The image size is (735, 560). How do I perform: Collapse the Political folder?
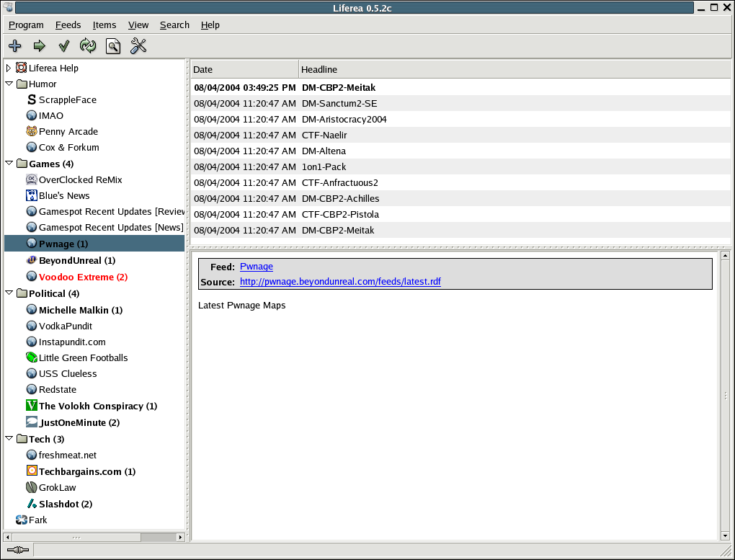coord(9,293)
